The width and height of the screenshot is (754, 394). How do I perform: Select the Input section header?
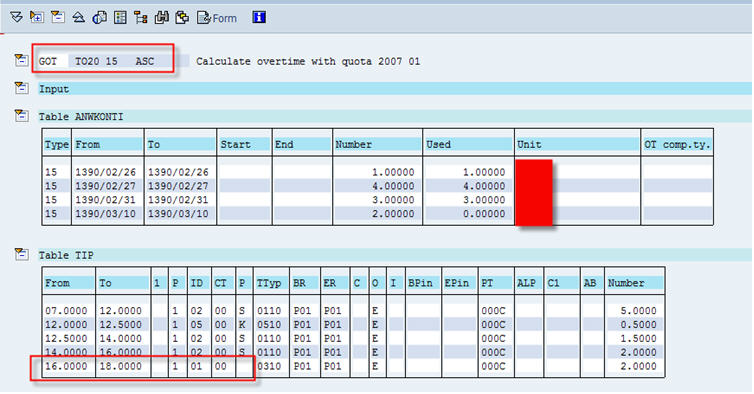click(394, 89)
